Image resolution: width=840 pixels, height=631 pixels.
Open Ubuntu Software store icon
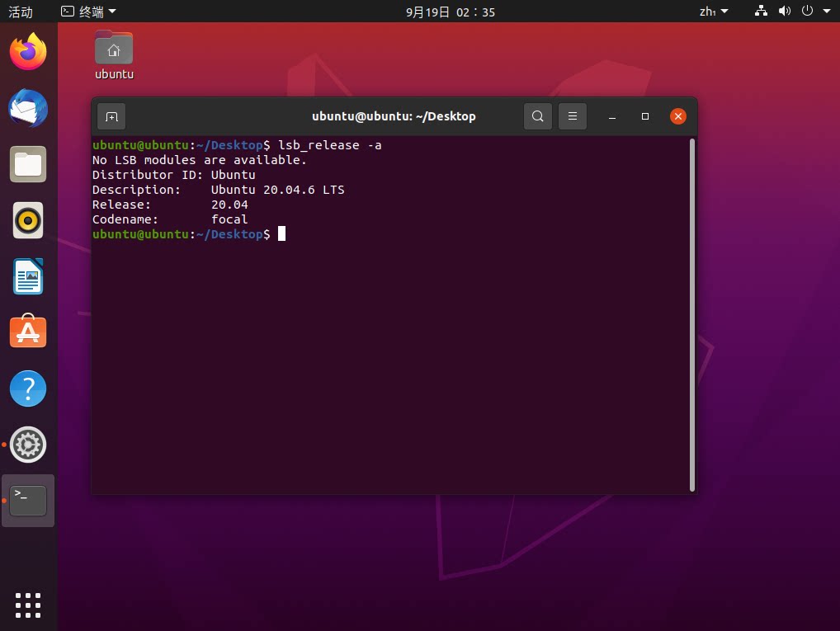pos(28,332)
